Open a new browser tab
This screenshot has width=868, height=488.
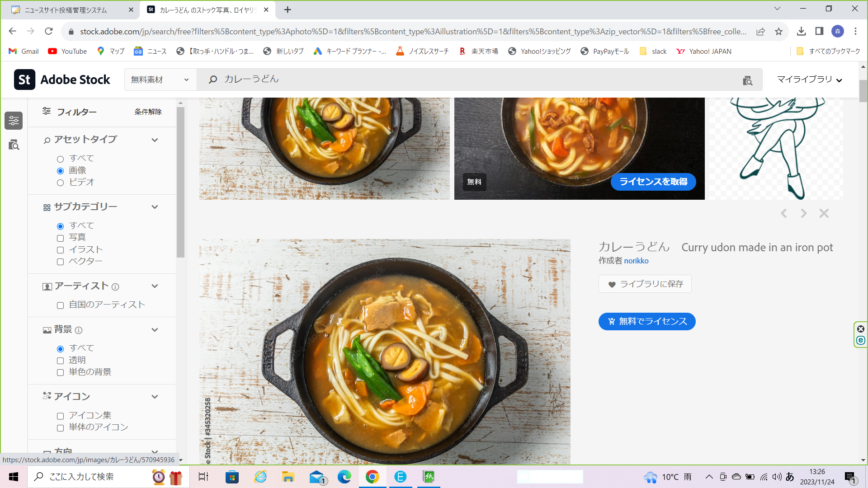coord(288,9)
